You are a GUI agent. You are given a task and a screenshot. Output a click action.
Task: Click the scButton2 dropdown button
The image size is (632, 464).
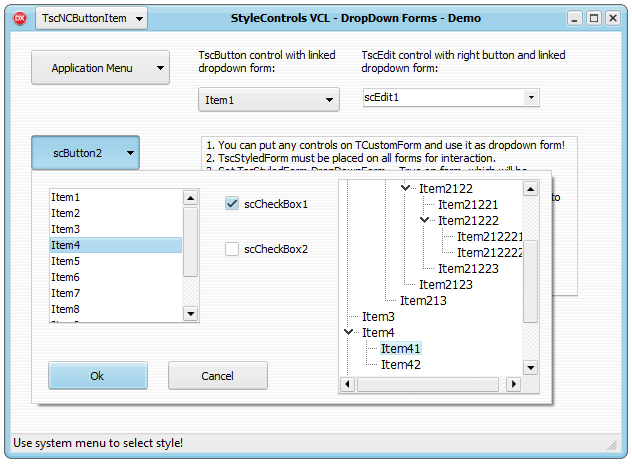[85, 153]
